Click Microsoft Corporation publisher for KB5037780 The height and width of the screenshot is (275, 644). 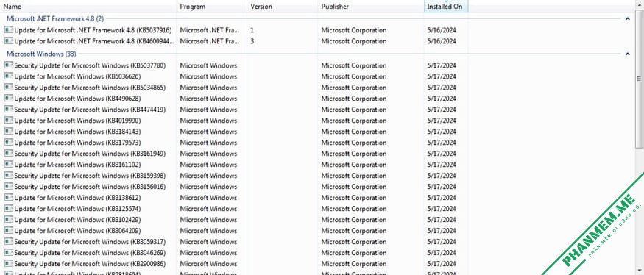click(354, 65)
